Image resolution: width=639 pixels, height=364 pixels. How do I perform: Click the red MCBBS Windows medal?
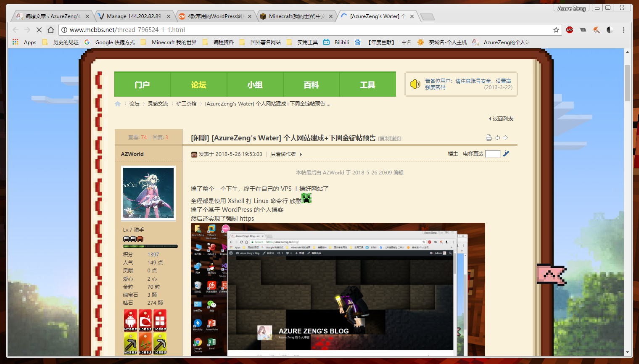pyautogui.click(x=160, y=320)
